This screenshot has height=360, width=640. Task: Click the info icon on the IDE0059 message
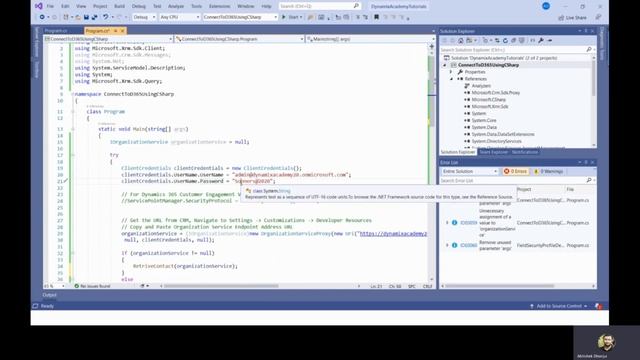tap(454, 223)
